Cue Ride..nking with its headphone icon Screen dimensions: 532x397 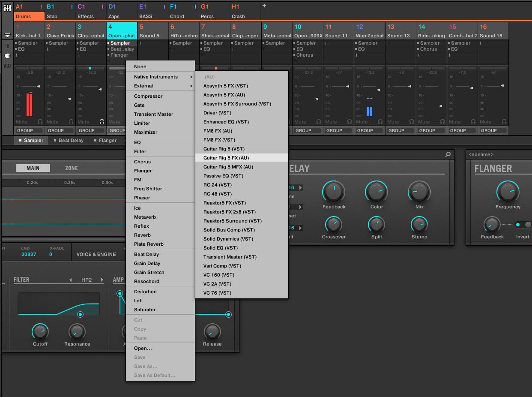tap(442, 122)
